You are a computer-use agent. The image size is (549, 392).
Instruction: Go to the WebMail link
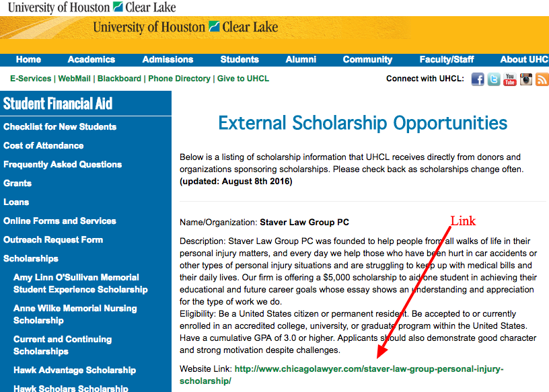tap(74, 79)
